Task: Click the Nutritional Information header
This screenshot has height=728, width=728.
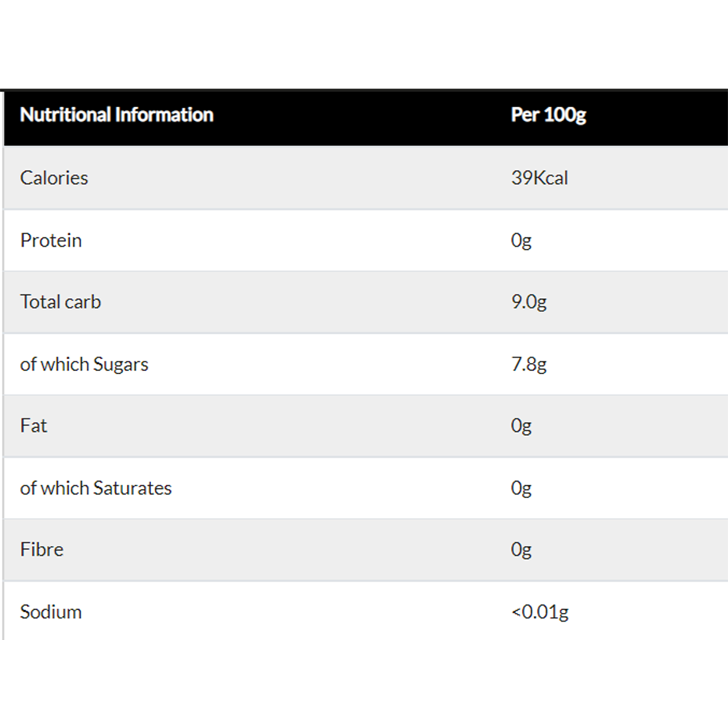Action: [116, 115]
